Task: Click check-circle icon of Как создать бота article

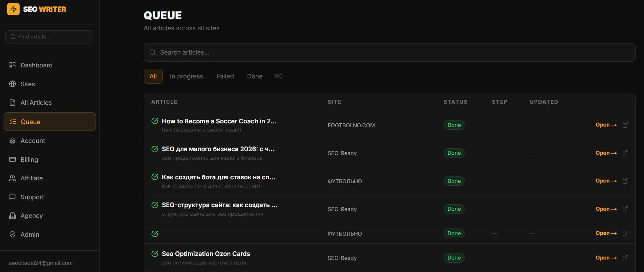Action: coord(155,177)
